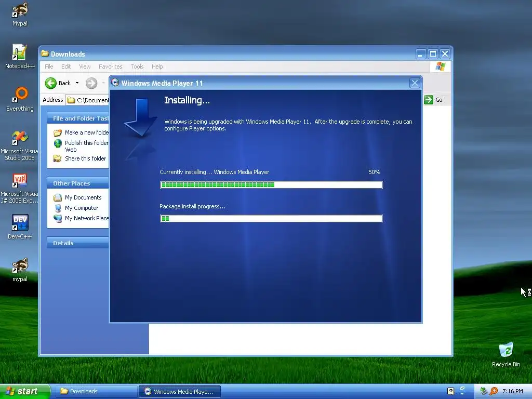Viewport: 532px width, 399px height.
Task: Click the safely remove hardware tray icon
Action: pyautogui.click(x=484, y=391)
